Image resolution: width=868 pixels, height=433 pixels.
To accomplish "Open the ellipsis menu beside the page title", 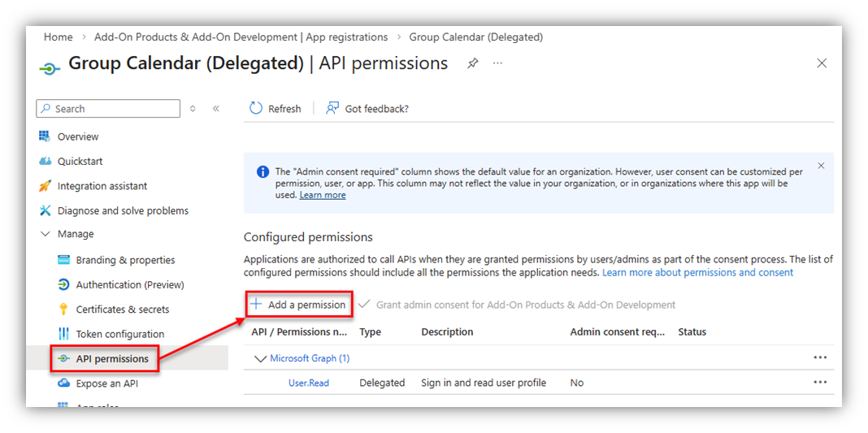I will tap(497, 63).
